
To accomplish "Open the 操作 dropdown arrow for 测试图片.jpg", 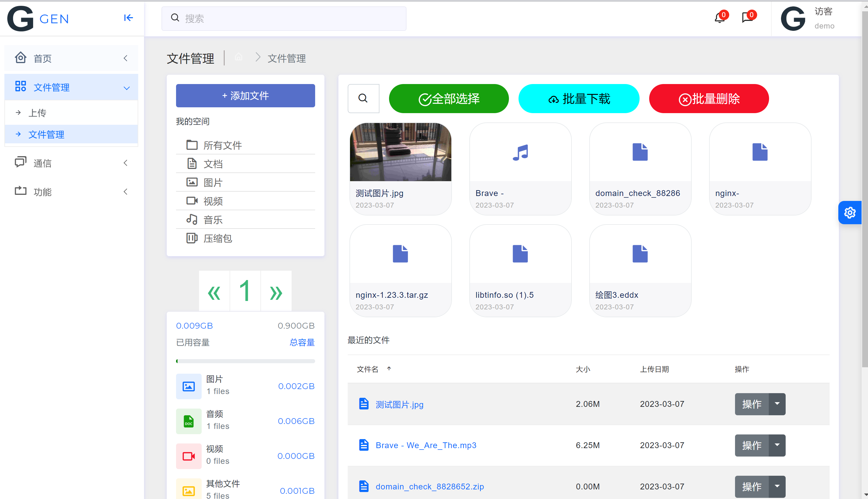I will pos(777,404).
